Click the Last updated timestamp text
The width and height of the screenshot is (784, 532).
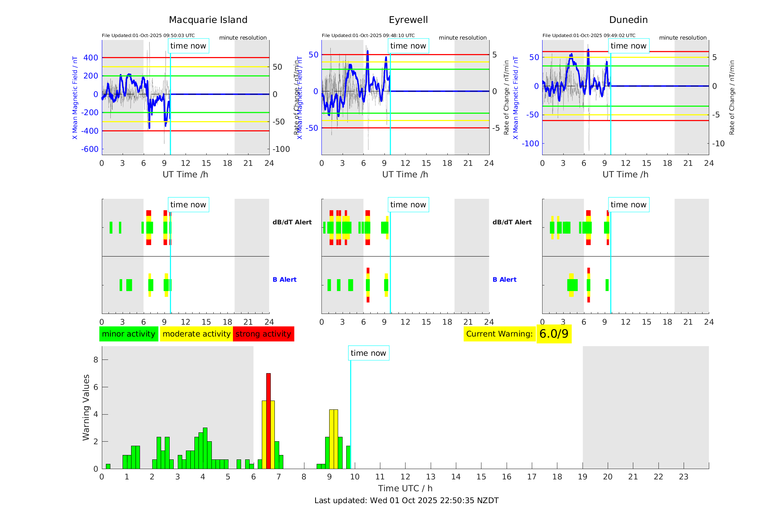pos(406,501)
